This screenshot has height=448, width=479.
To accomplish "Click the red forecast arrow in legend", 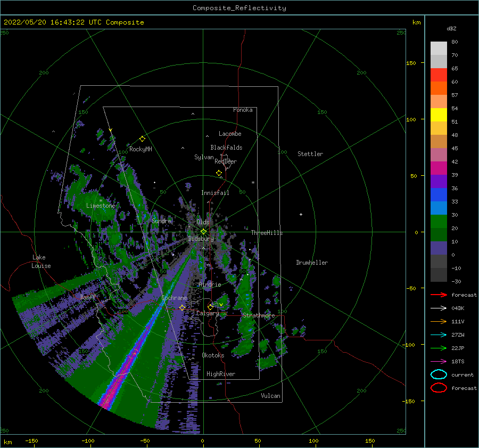I will (x=439, y=295).
